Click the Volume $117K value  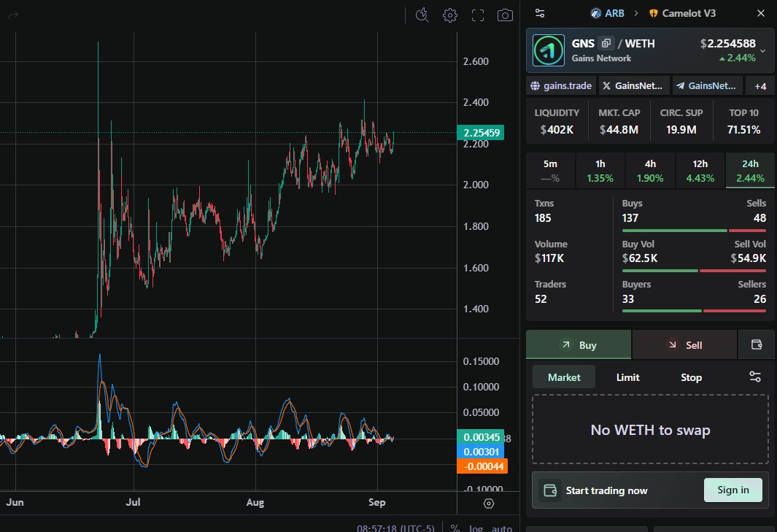(549, 258)
